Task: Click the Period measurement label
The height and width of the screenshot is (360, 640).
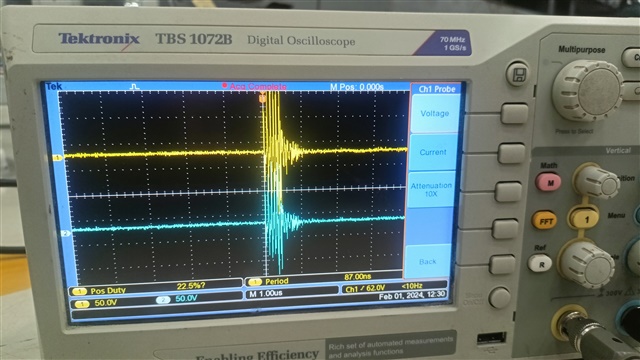Action: (277, 281)
